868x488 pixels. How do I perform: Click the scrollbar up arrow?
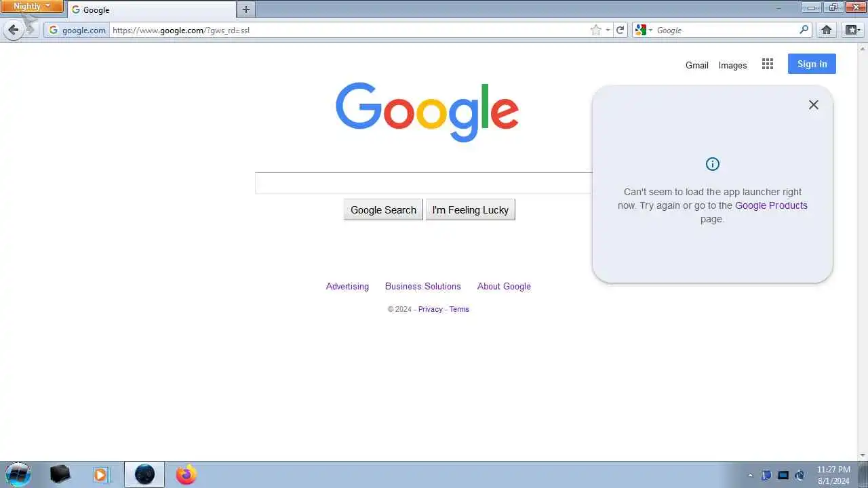863,48
